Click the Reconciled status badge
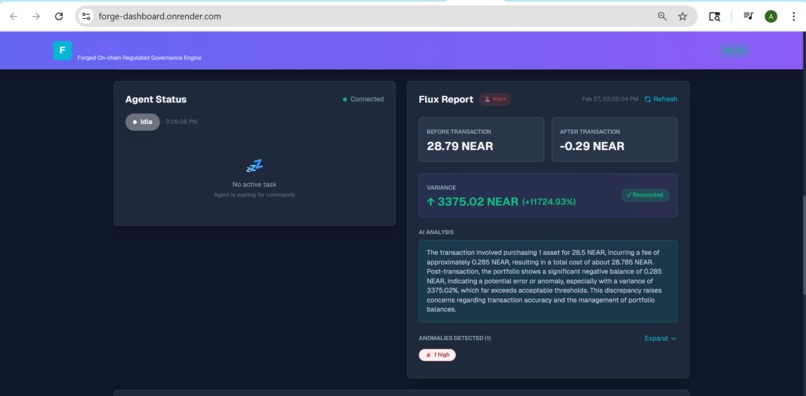This screenshot has height=396, width=806. pos(645,195)
